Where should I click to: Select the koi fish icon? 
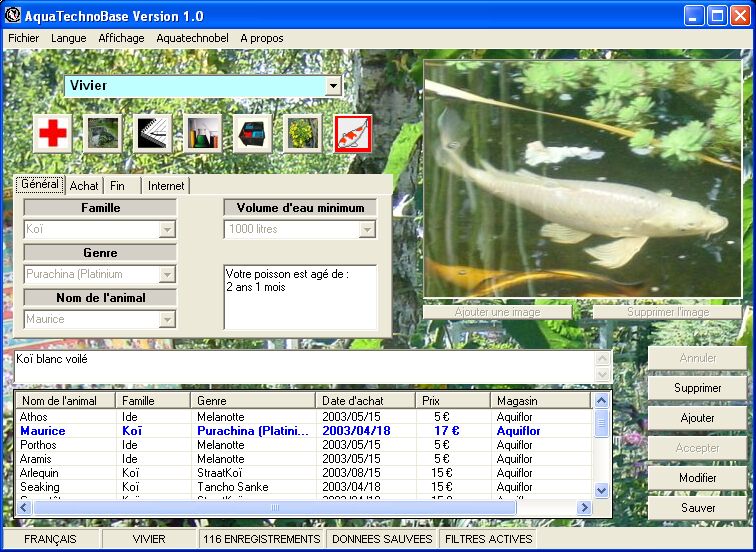point(352,133)
